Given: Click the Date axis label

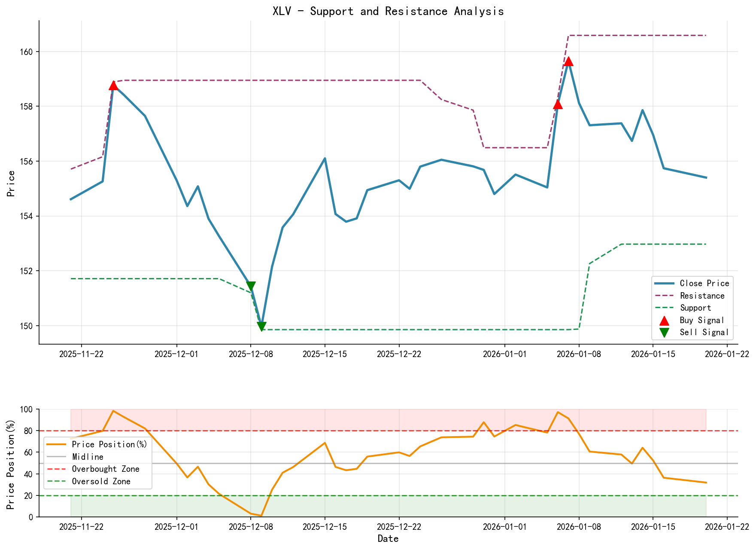Looking at the screenshot, I should click(x=389, y=538).
